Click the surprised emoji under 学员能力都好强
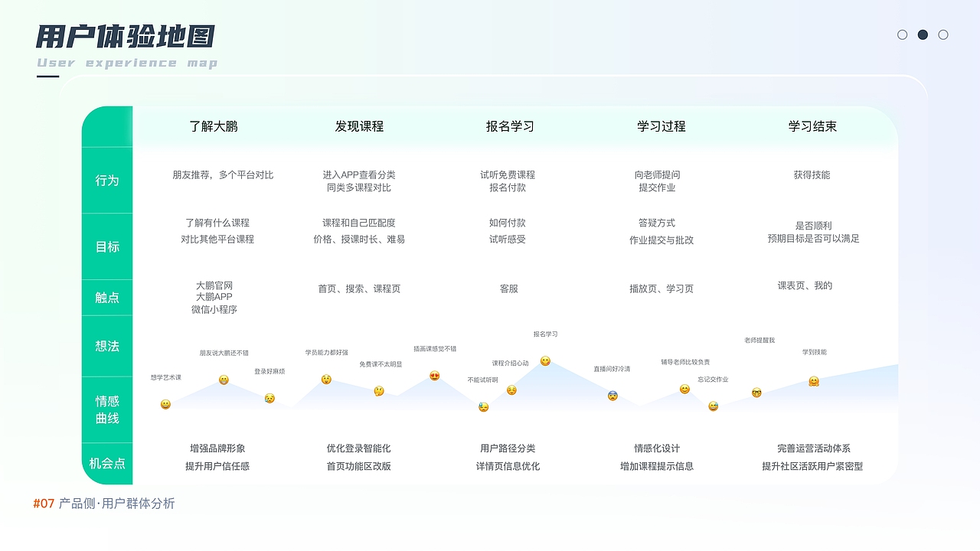The image size is (980, 551). pyautogui.click(x=326, y=379)
